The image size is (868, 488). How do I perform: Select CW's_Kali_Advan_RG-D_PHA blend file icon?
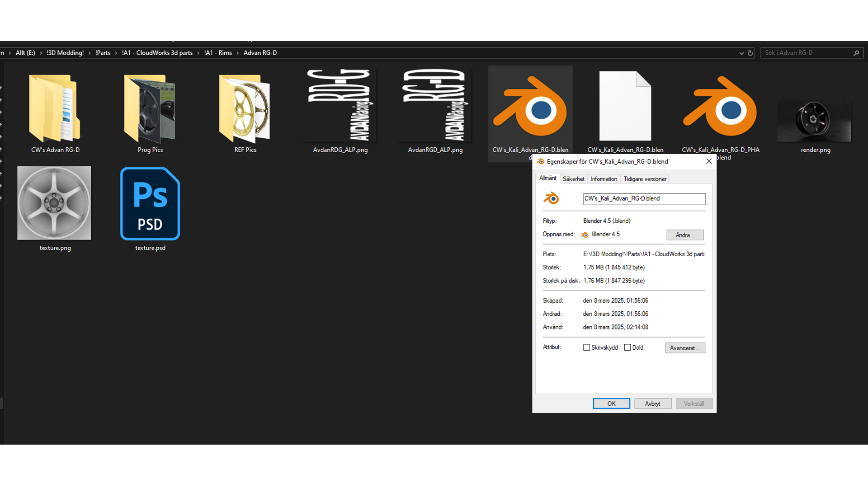tap(720, 107)
